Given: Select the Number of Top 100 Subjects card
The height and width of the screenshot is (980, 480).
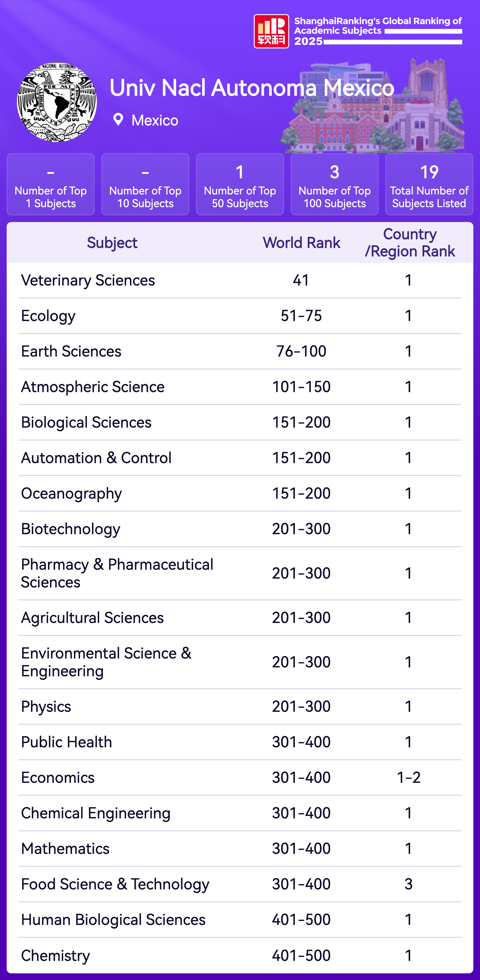Looking at the screenshot, I should (335, 184).
